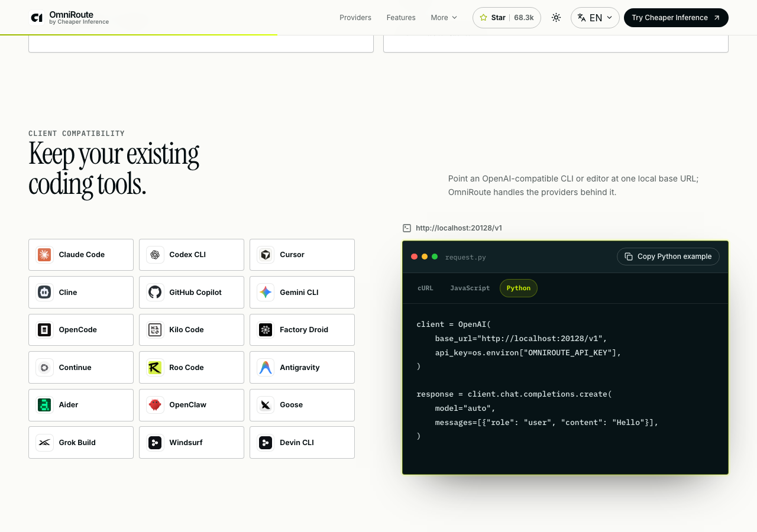Click the Windsurf icon
This screenshot has height=532, width=757.
point(155,443)
